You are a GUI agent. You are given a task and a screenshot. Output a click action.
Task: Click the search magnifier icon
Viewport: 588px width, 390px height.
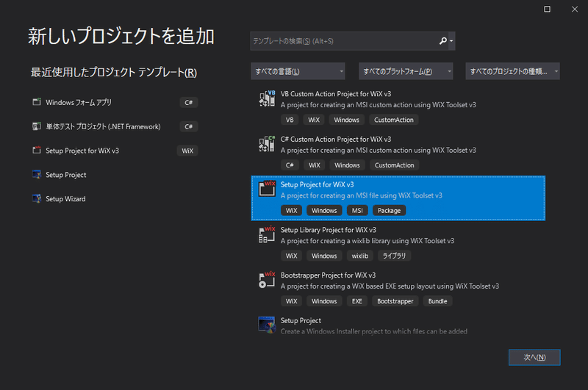(442, 41)
